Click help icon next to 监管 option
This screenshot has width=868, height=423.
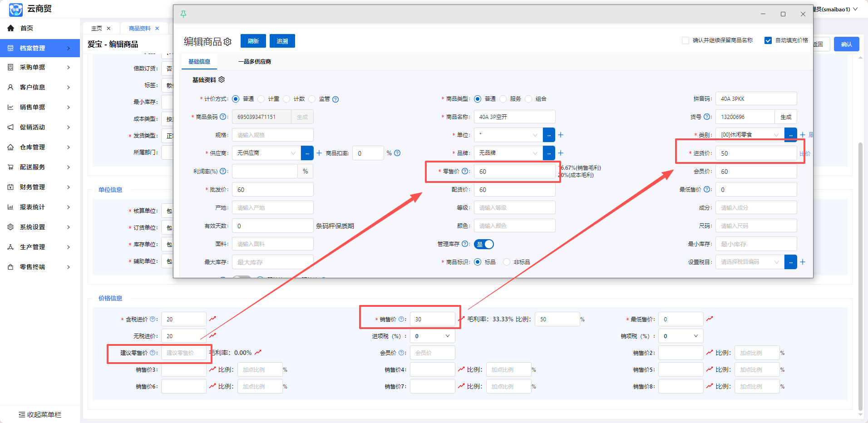point(335,99)
